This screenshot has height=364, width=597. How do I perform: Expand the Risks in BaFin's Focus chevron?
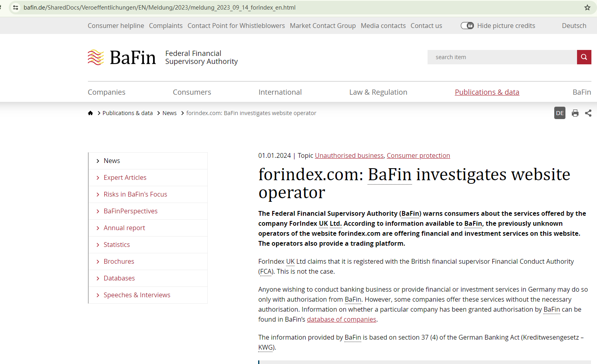point(98,195)
